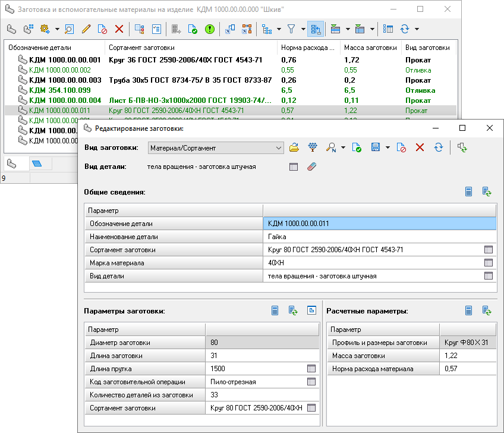Click calculator icon in Расчетные параметры header
The width and height of the screenshot is (504, 433).
468,310
